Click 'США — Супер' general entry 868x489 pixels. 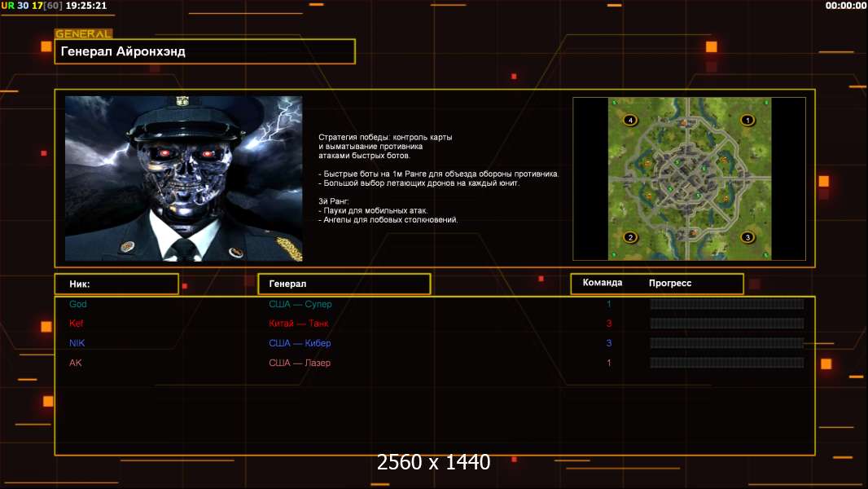tap(300, 304)
